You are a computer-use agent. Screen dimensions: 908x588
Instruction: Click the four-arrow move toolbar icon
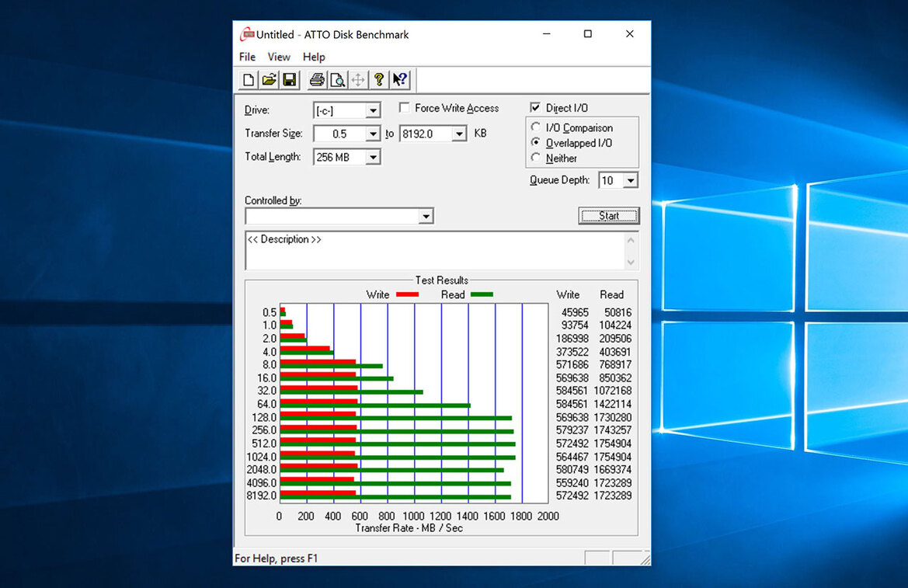click(x=358, y=80)
